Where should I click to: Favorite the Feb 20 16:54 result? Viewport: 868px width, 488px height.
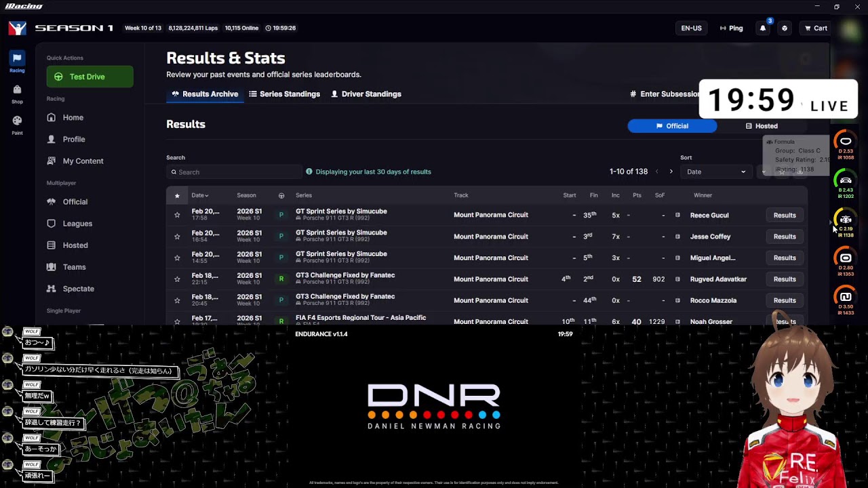click(x=177, y=237)
